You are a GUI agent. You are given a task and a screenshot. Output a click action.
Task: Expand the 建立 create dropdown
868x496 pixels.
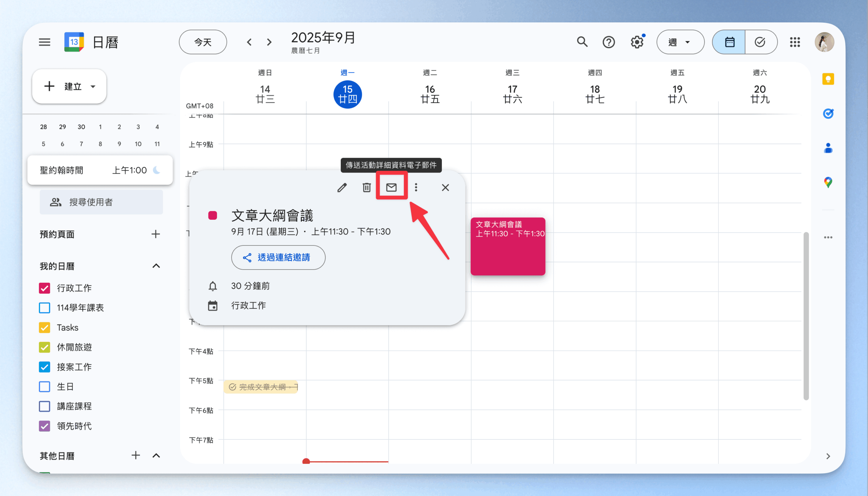(x=93, y=86)
